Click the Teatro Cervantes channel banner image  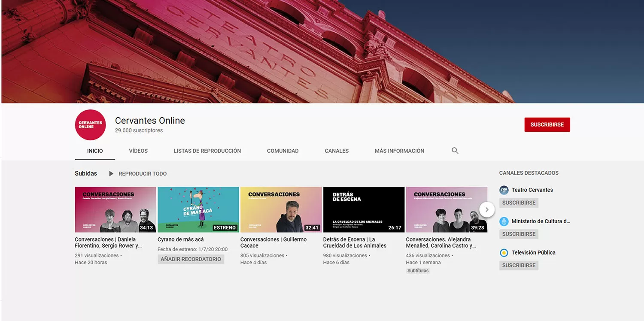[322, 51]
